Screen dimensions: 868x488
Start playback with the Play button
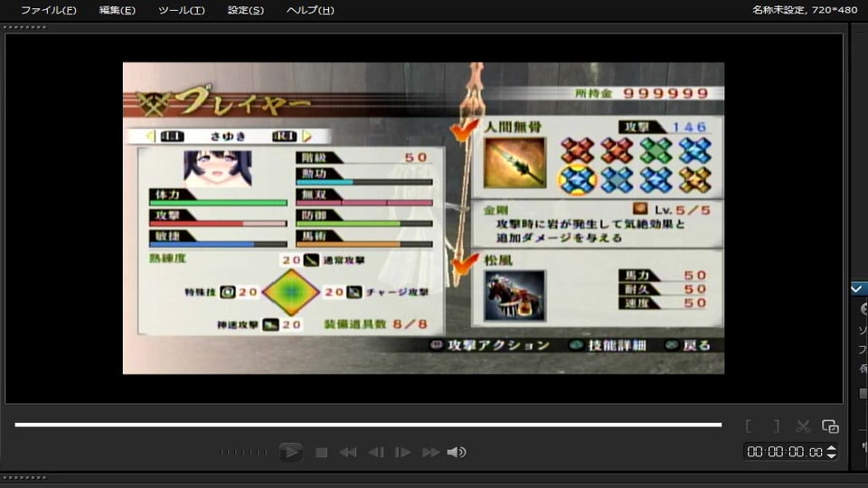pyautogui.click(x=290, y=452)
